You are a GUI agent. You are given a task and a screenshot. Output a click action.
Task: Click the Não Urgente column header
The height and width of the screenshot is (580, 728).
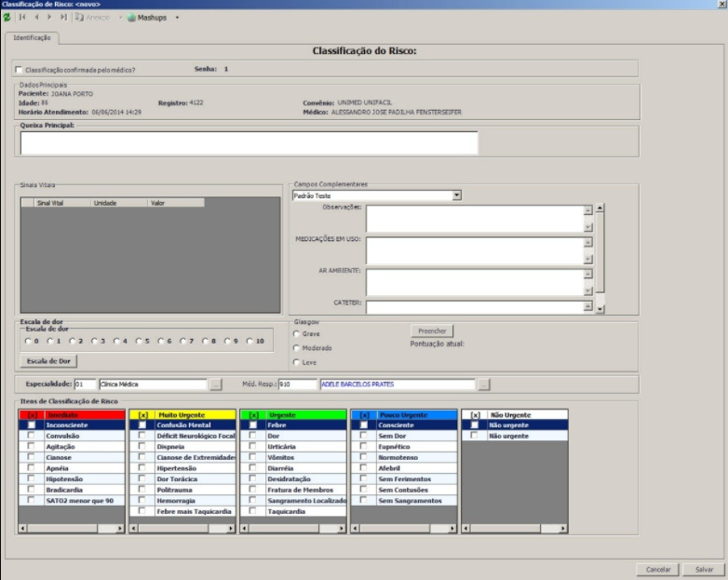tap(515, 414)
